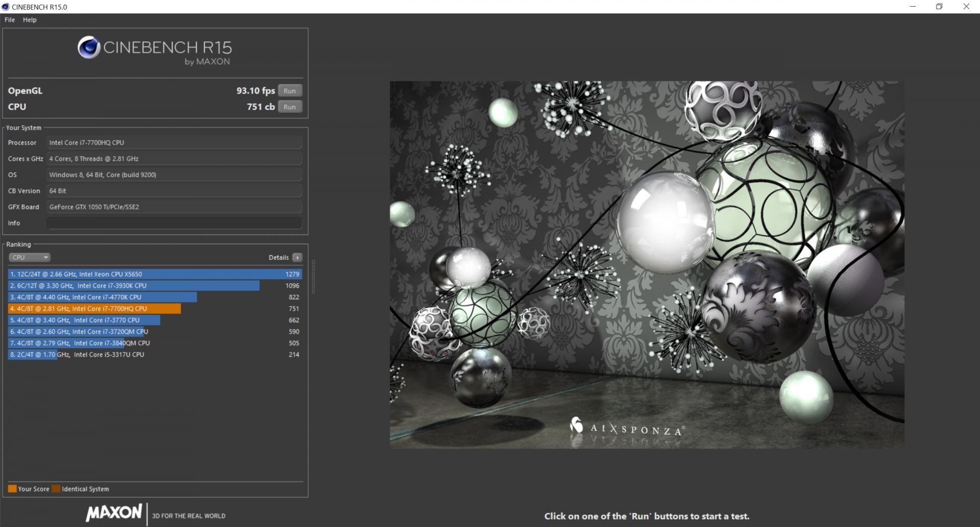
Task: Click the Details arrow button in Ranking
Action: pos(298,257)
